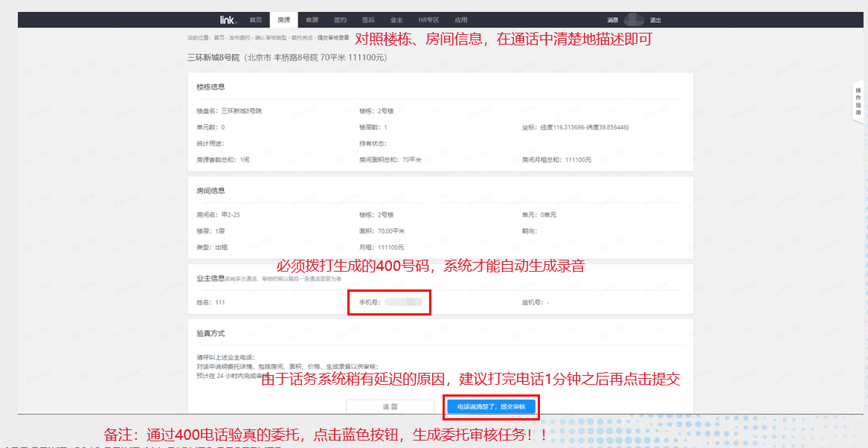The image size is (868, 448).
Task: Click the 座机号 field
Action: [536, 302]
